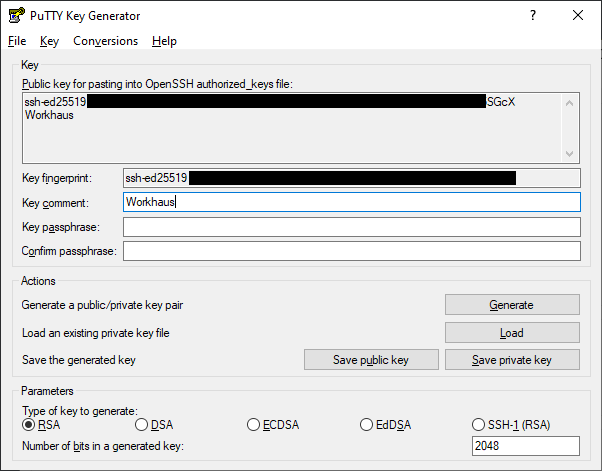Open the Help menu
This screenshot has width=602, height=471.
tap(164, 41)
